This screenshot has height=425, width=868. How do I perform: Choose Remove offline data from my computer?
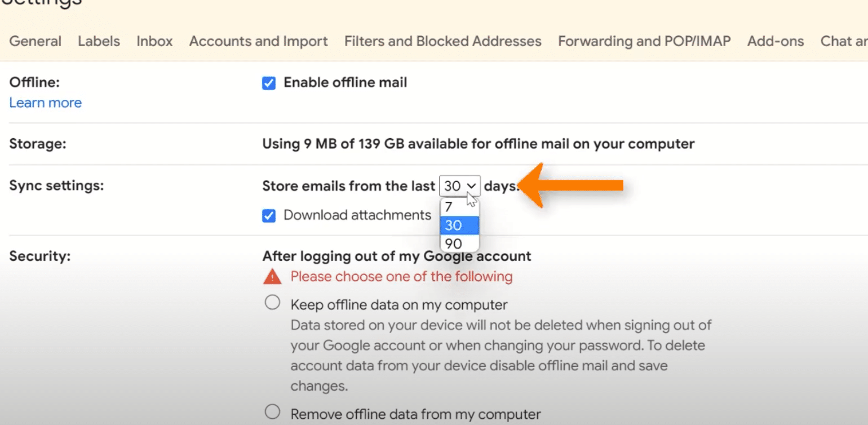click(x=272, y=412)
